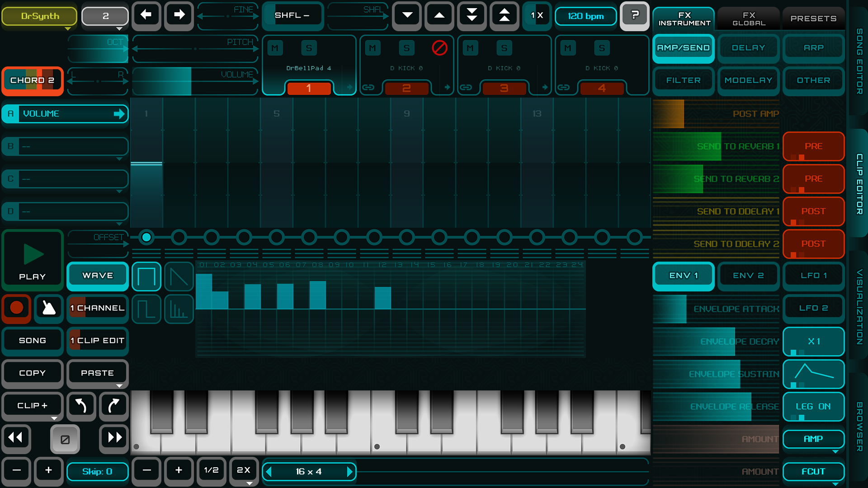The image size is (868, 488).
Task: Click the COPY button
Action: [33, 373]
